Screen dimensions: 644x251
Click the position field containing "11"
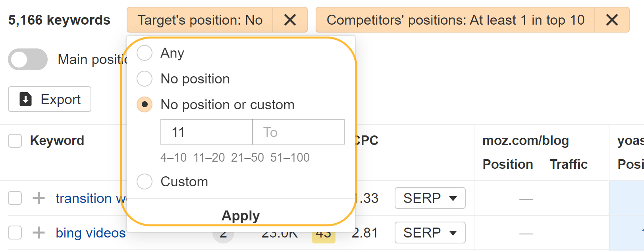(206, 132)
